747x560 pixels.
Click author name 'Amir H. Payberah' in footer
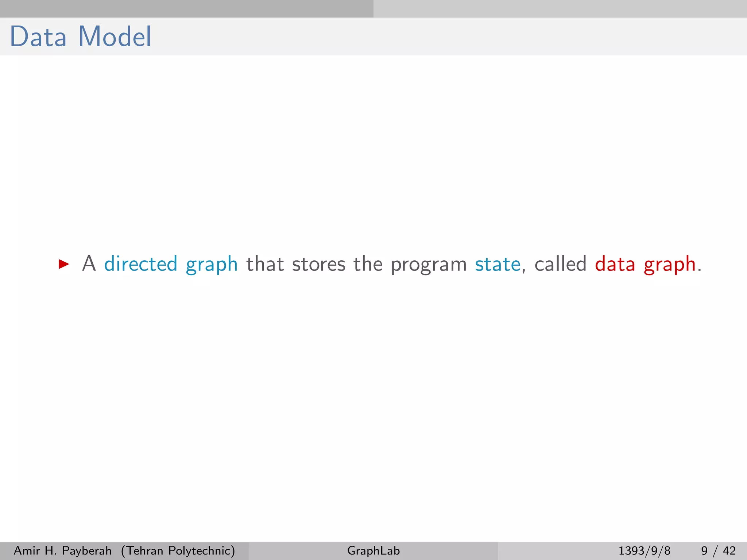click(62, 551)
